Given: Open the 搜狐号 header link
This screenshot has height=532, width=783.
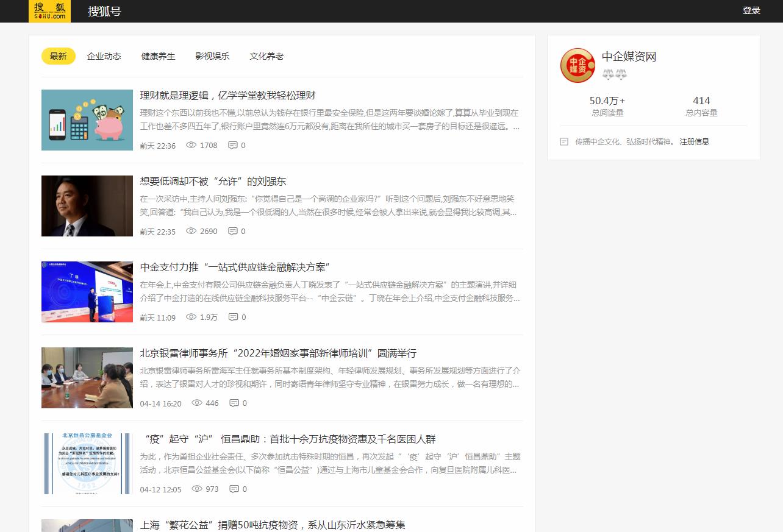Looking at the screenshot, I should 104,11.
